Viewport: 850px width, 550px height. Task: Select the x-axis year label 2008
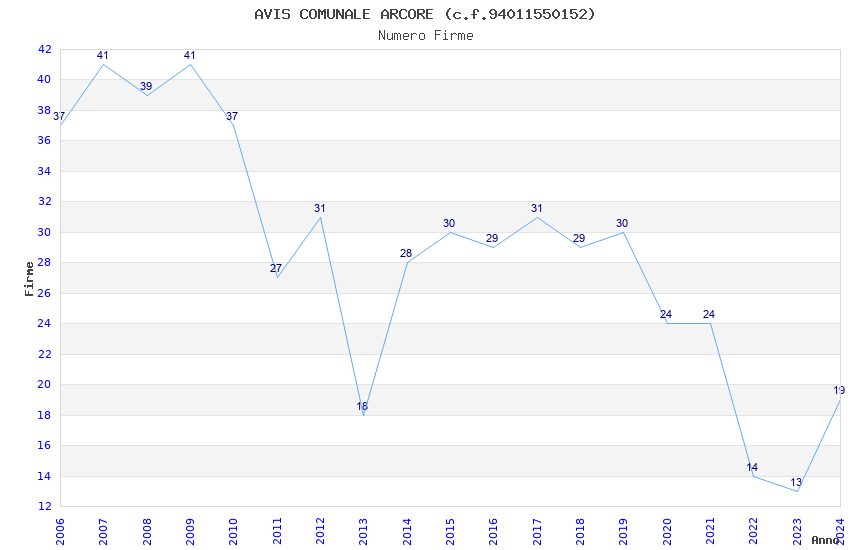tap(146, 532)
